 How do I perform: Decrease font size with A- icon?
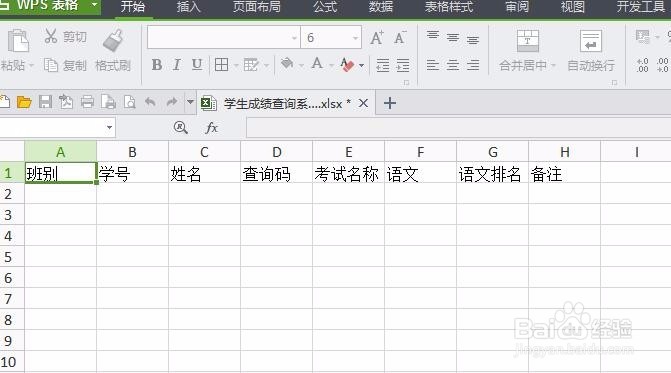click(x=400, y=38)
